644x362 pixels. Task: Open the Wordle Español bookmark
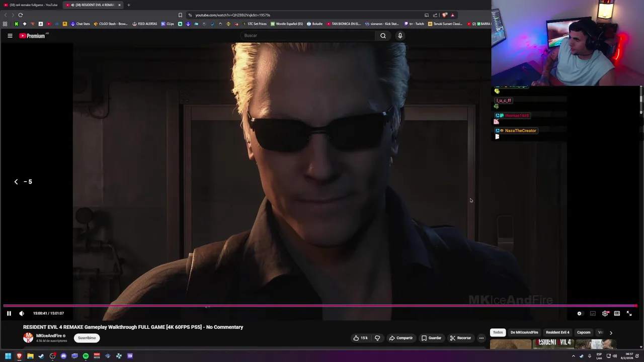287,24
